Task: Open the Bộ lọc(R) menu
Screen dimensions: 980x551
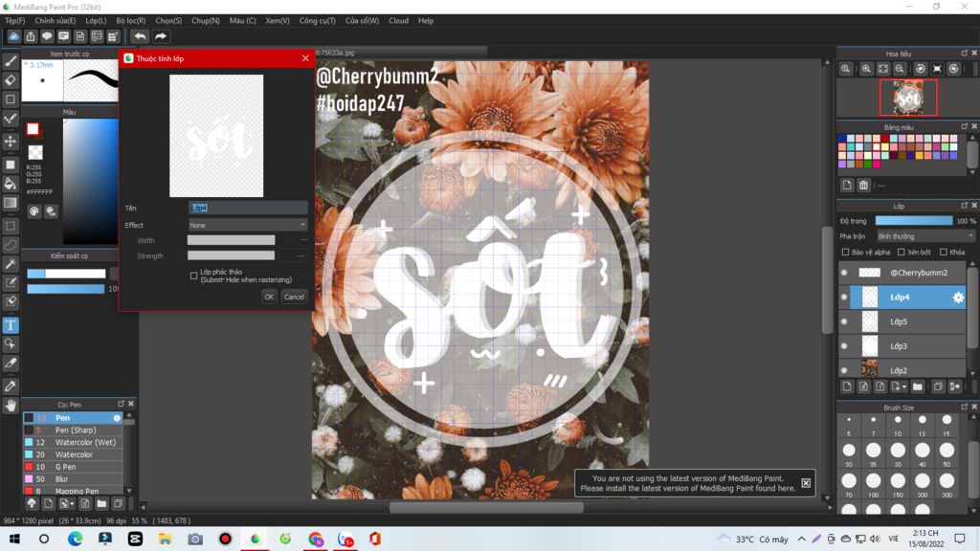Action: tap(130, 21)
